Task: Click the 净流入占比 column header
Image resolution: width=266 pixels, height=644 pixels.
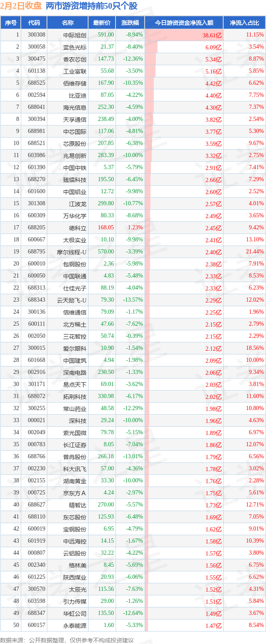Action: (x=244, y=23)
